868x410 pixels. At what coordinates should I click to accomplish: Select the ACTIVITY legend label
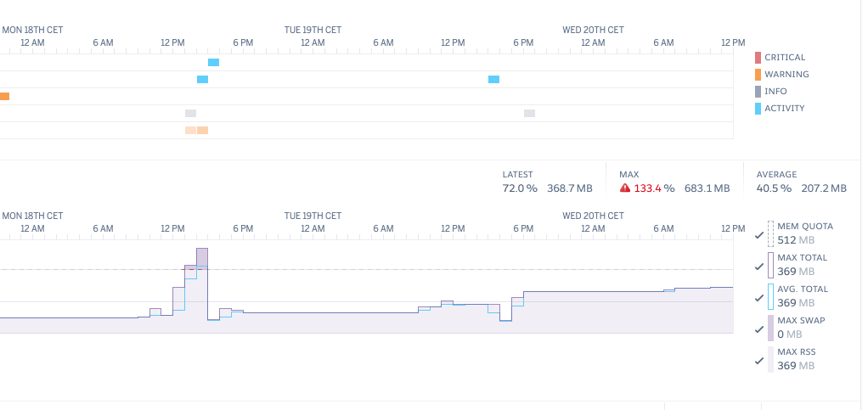[x=785, y=109]
